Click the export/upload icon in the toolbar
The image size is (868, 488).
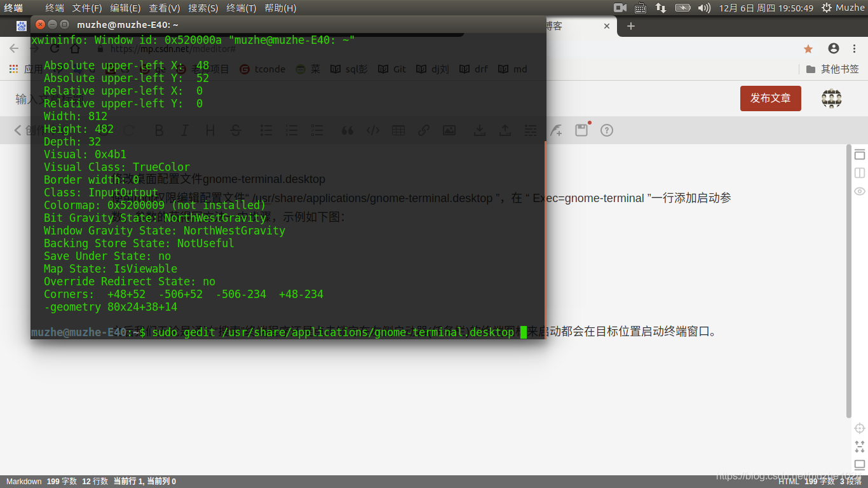click(x=505, y=130)
